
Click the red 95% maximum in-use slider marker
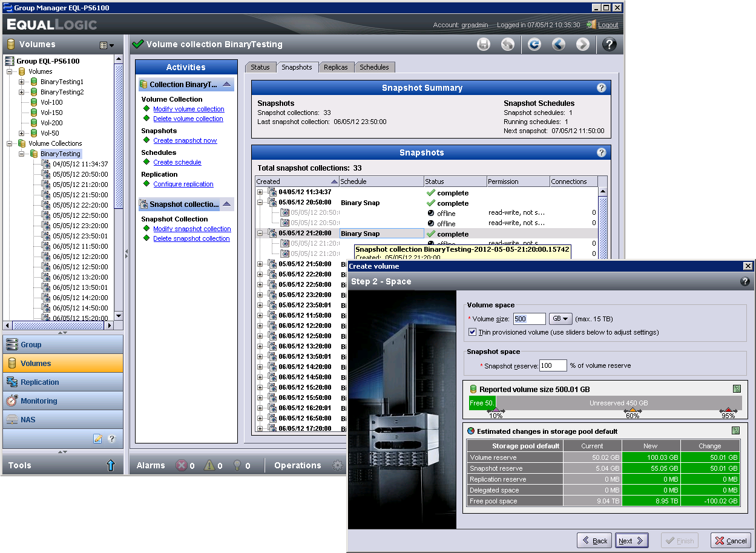click(x=728, y=410)
